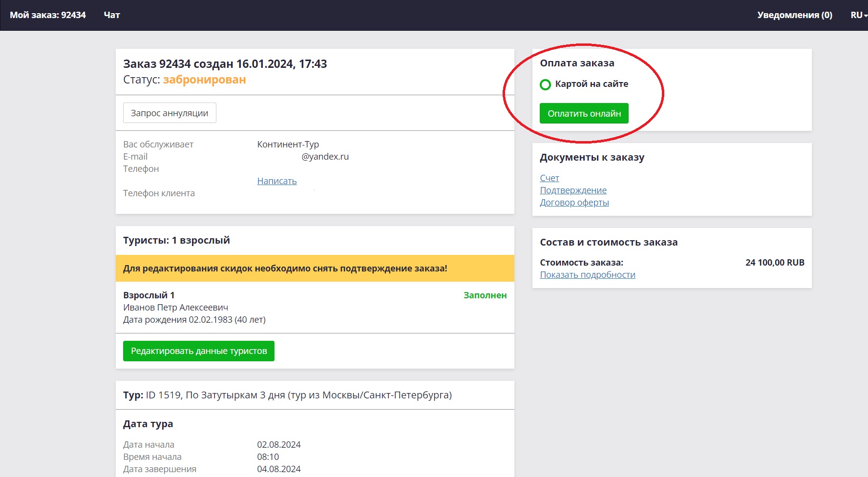Click the '24 100,00 RUB' order cost

point(775,263)
